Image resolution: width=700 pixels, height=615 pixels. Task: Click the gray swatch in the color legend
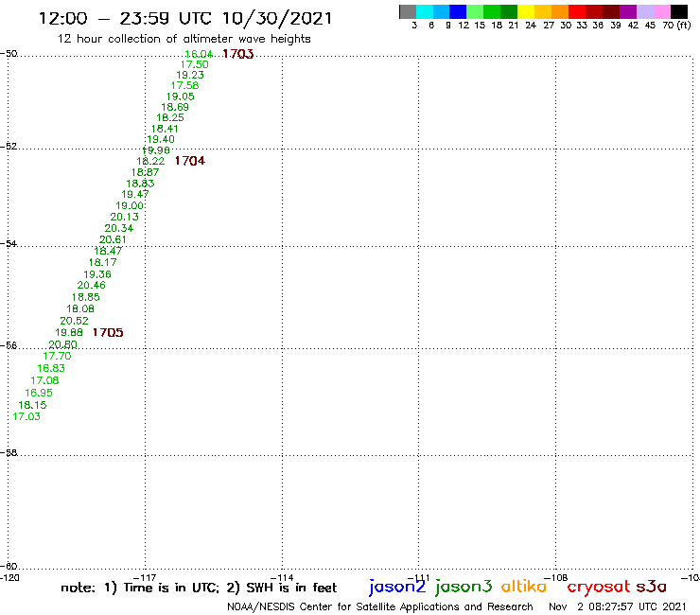point(408,11)
